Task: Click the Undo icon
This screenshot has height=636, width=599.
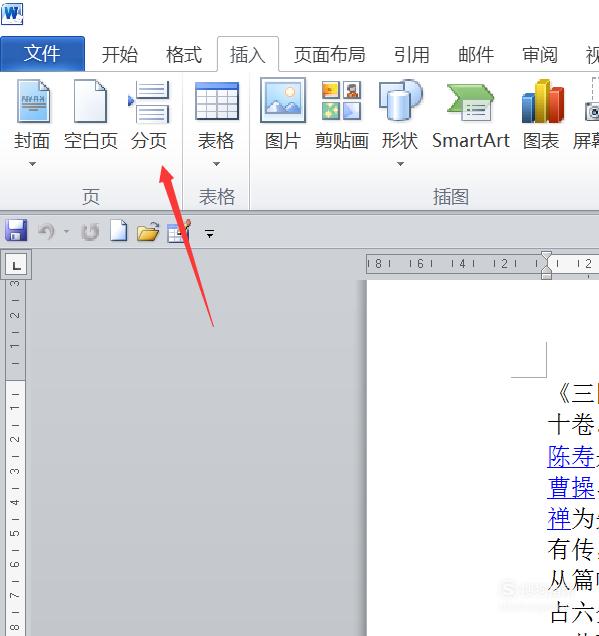Action: (46, 232)
